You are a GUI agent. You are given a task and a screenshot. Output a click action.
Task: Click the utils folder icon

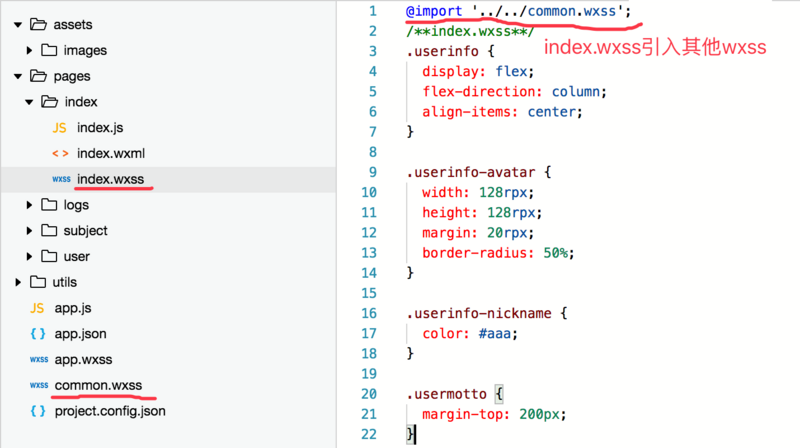(38, 282)
